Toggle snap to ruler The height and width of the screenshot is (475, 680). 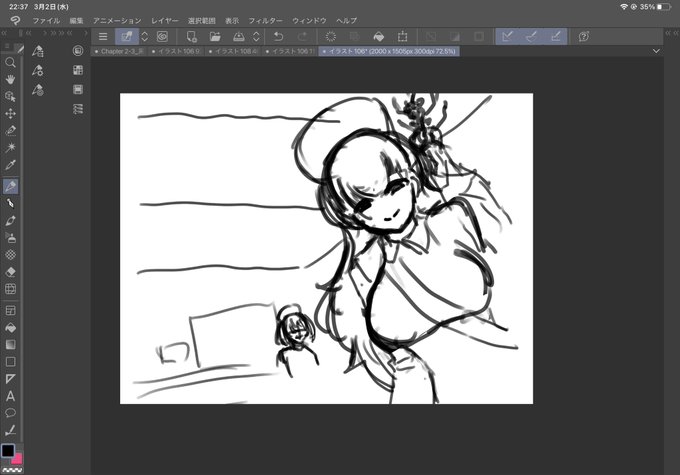click(507, 36)
